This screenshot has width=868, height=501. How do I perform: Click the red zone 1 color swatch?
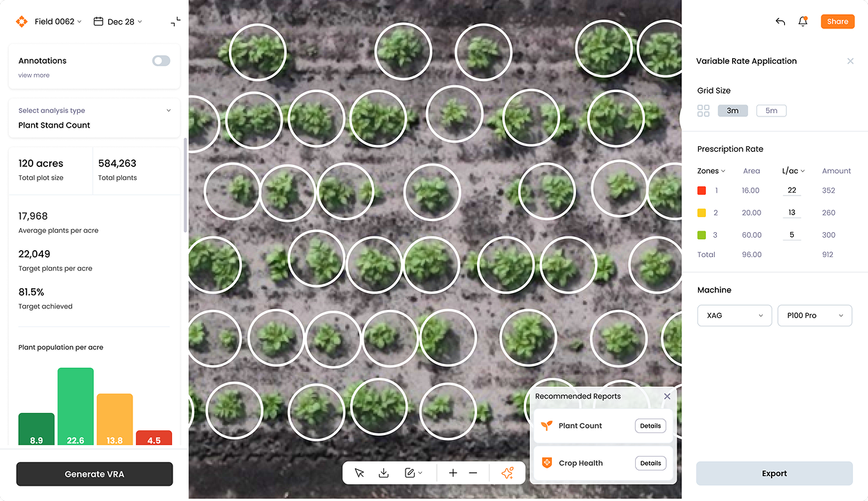click(702, 191)
